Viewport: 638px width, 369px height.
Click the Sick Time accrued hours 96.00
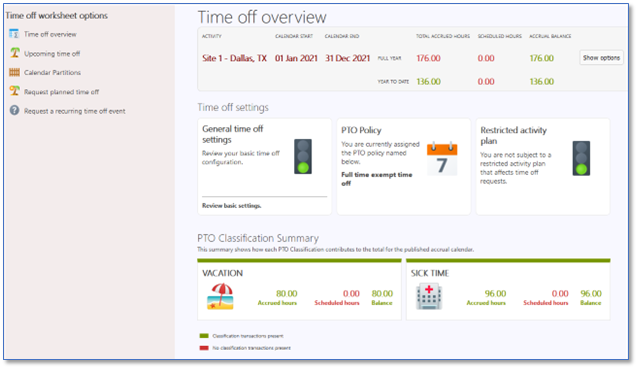(495, 293)
